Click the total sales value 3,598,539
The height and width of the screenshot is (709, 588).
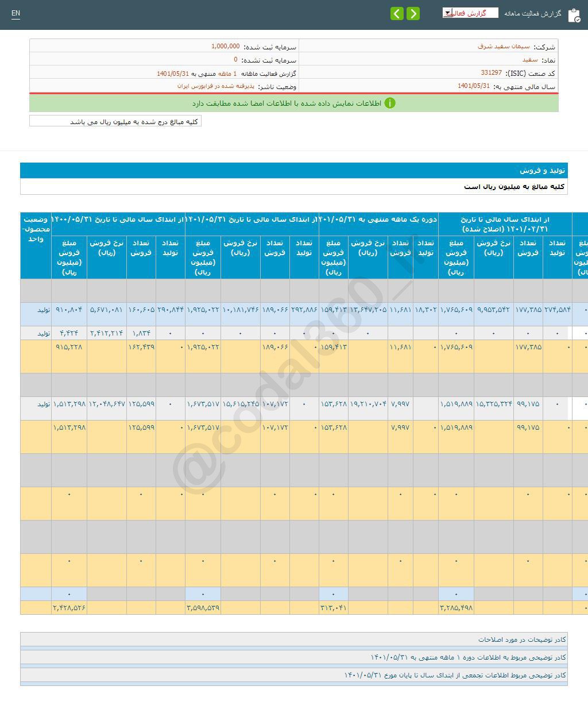click(x=203, y=607)
